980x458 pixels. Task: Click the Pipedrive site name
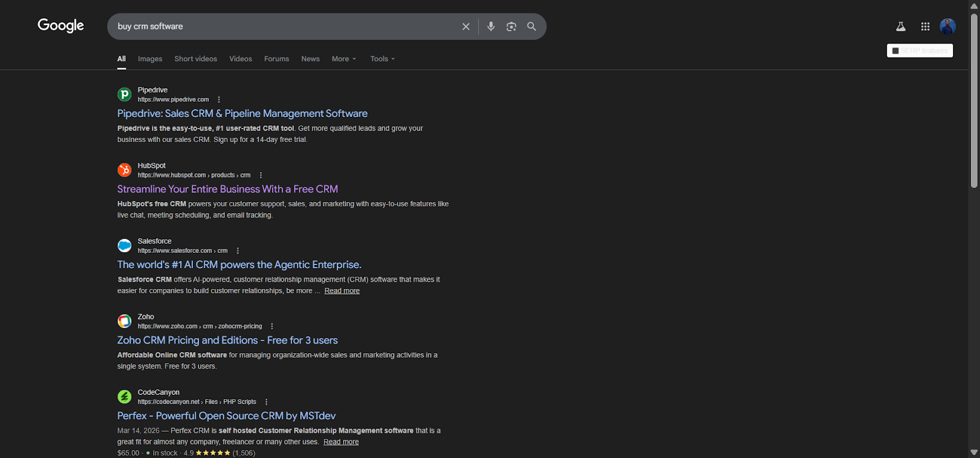click(153, 90)
